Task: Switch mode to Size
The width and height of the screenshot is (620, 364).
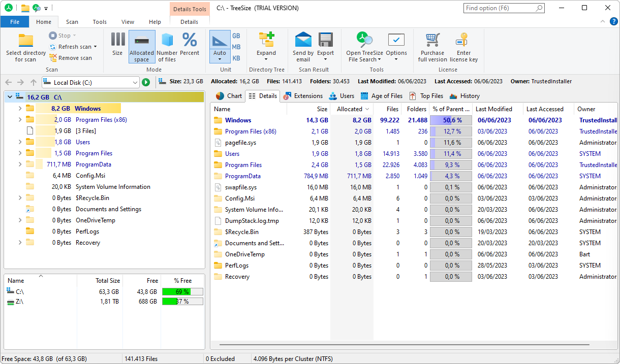Action: (117, 46)
